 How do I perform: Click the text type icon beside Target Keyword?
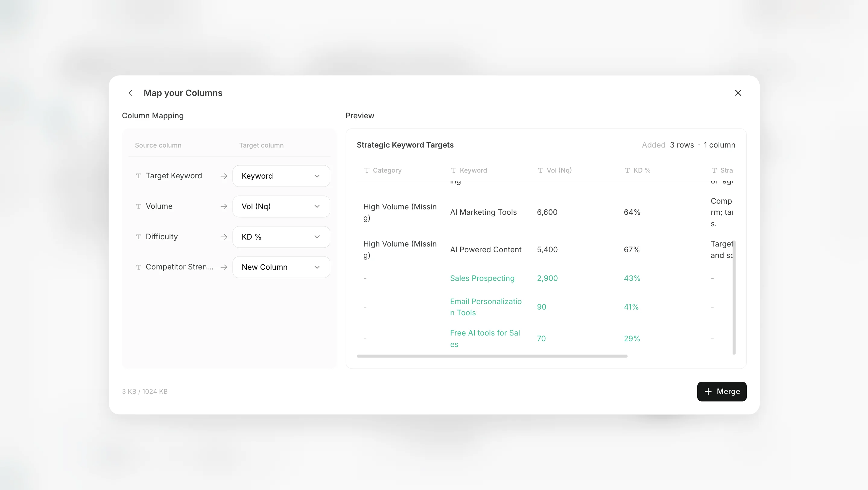pyautogui.click(x=138, y=176)
